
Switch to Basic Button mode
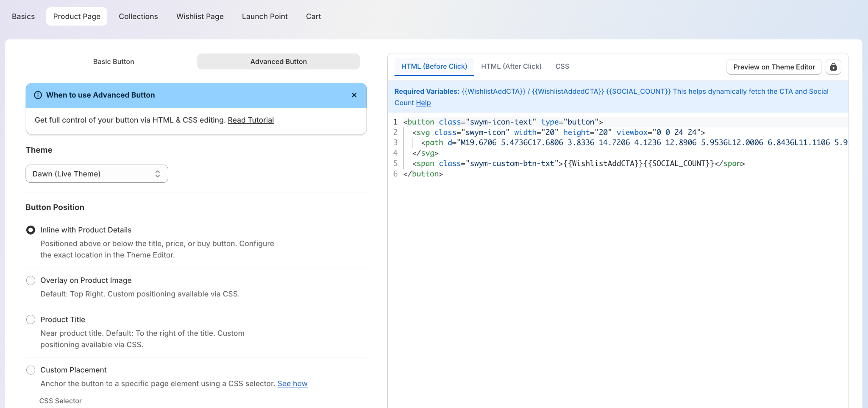coord(114,61)
